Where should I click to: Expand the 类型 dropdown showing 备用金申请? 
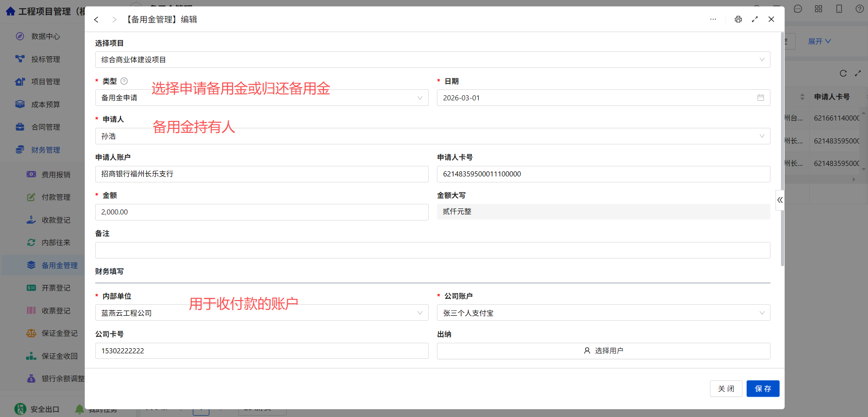point(262,98)
